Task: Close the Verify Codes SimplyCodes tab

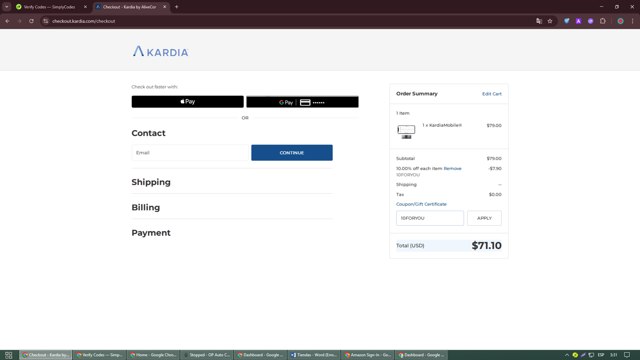Action: (85, 7)
